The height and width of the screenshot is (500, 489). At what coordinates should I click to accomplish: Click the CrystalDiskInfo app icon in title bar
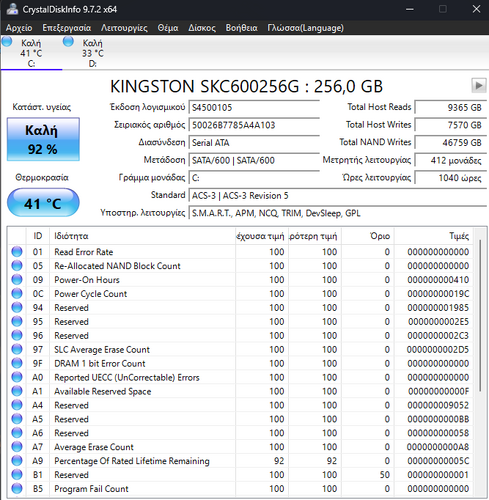point(12,9)
